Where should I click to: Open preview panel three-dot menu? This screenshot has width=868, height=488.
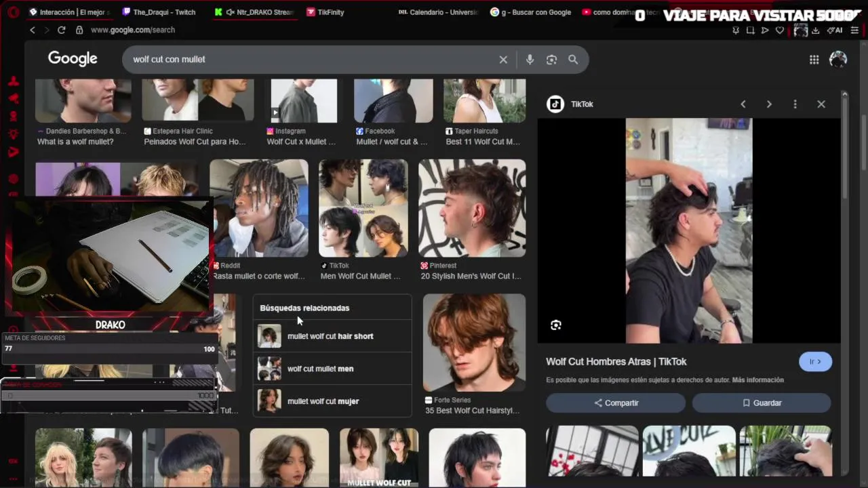(795, 104)
